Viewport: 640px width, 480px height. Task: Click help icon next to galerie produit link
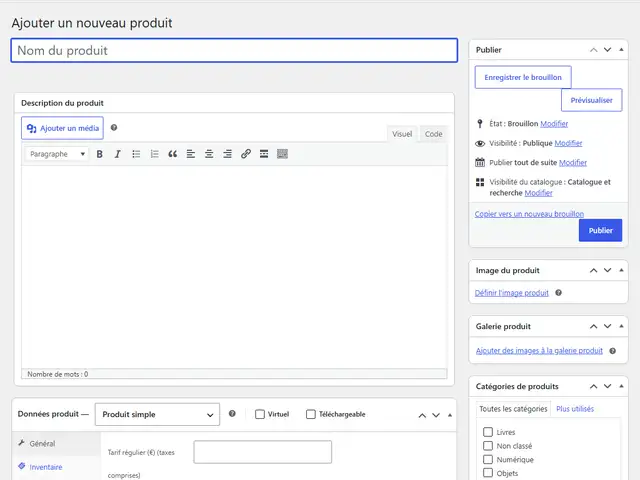[613, 351]
